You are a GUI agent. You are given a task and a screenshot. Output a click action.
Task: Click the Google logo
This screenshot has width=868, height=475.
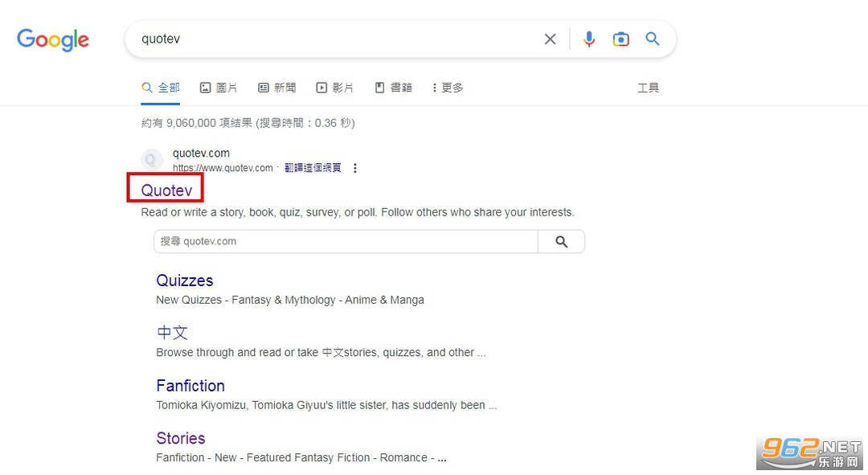click(53, 39)
